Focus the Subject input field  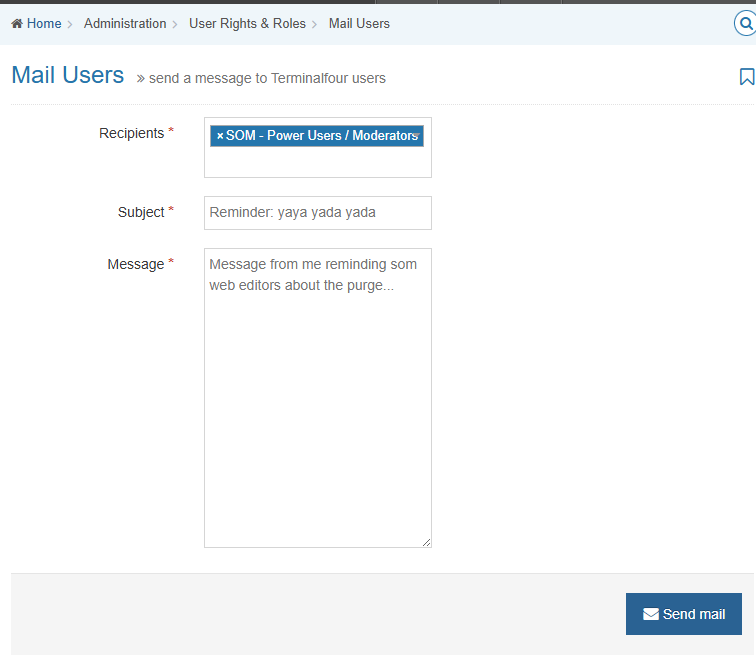317,213
